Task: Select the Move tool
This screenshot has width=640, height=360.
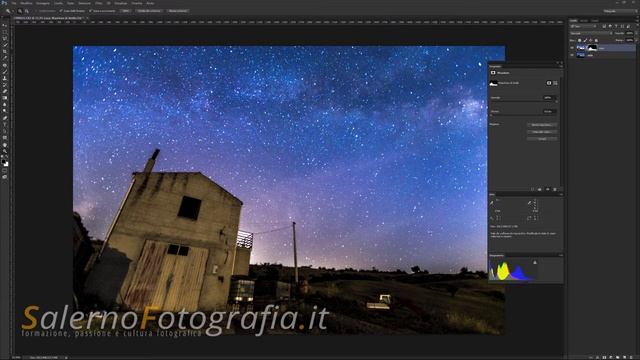Action: point(4,25)
